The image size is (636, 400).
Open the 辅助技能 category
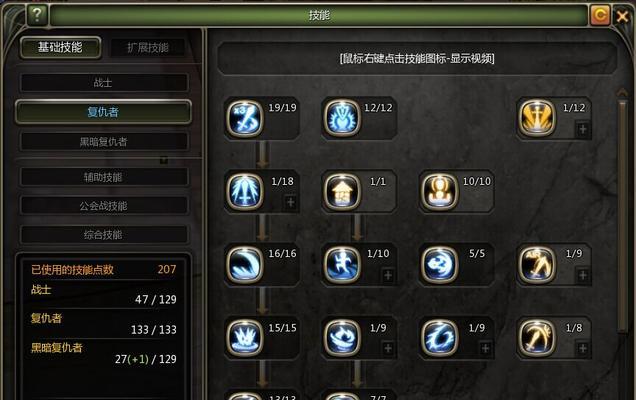coord(104,177)
